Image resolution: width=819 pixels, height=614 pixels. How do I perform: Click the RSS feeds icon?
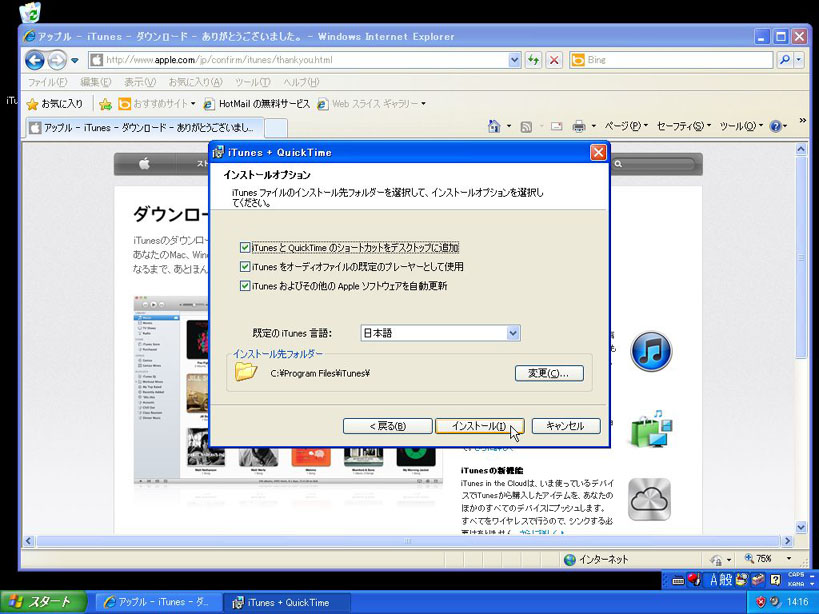[526, 126]
